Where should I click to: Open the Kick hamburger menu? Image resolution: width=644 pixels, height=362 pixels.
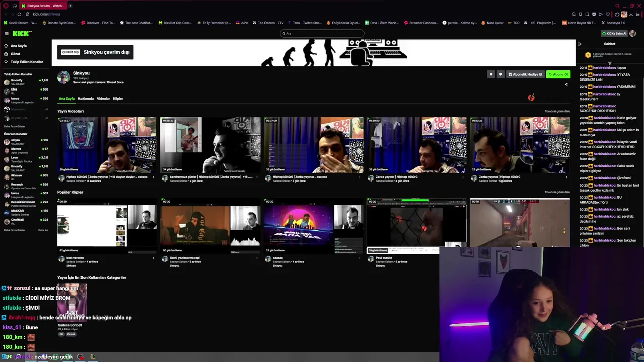pyautogui.click(x=7, y=34)
